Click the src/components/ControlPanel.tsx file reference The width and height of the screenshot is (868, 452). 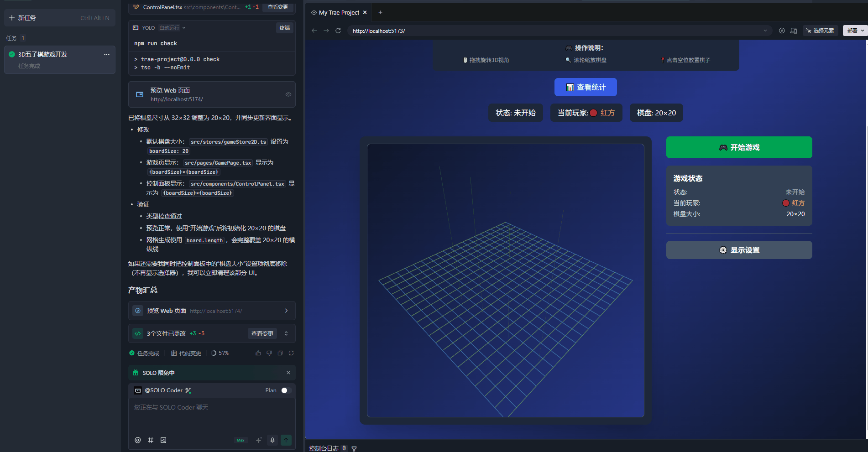pyautogui.click(x=237, y=184)
